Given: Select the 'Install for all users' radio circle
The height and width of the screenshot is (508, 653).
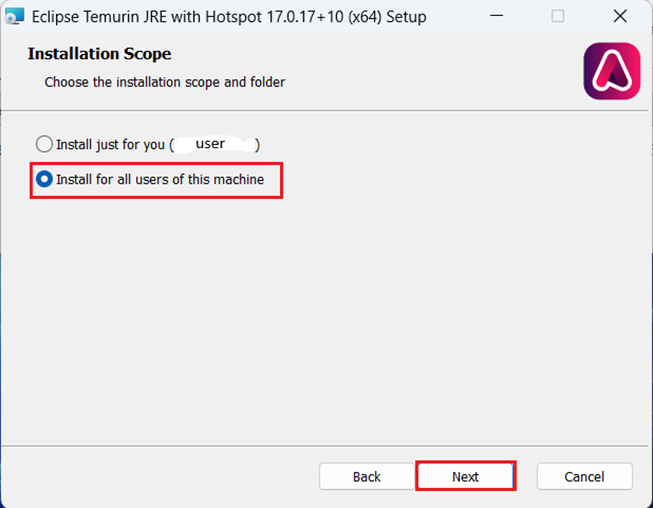Looking at the screenshot, I should pos(44,180).
